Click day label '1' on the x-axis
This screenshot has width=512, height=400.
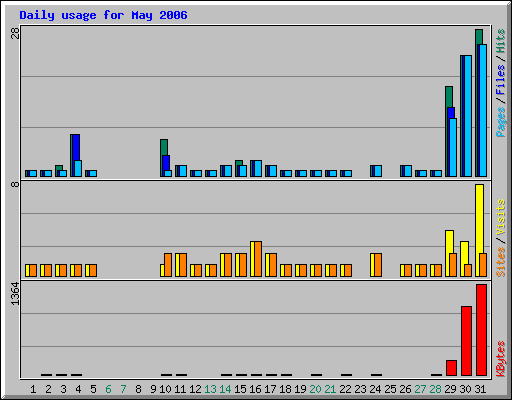tap(33, 389)
